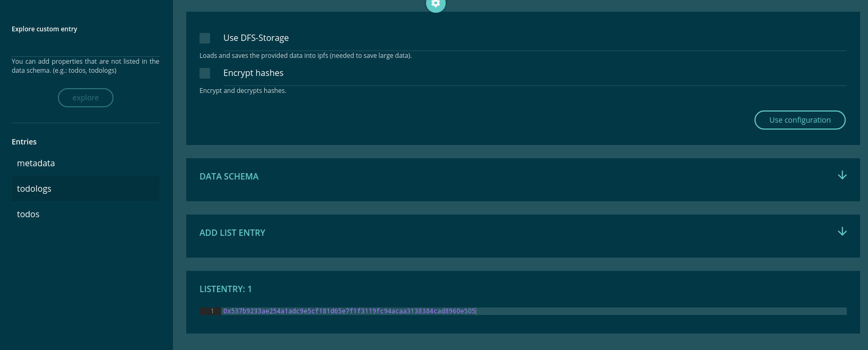This screenshot has height=350, width=868.
Task: Enable the Use DFS-Storage checkbox
Action: point(205,38)
